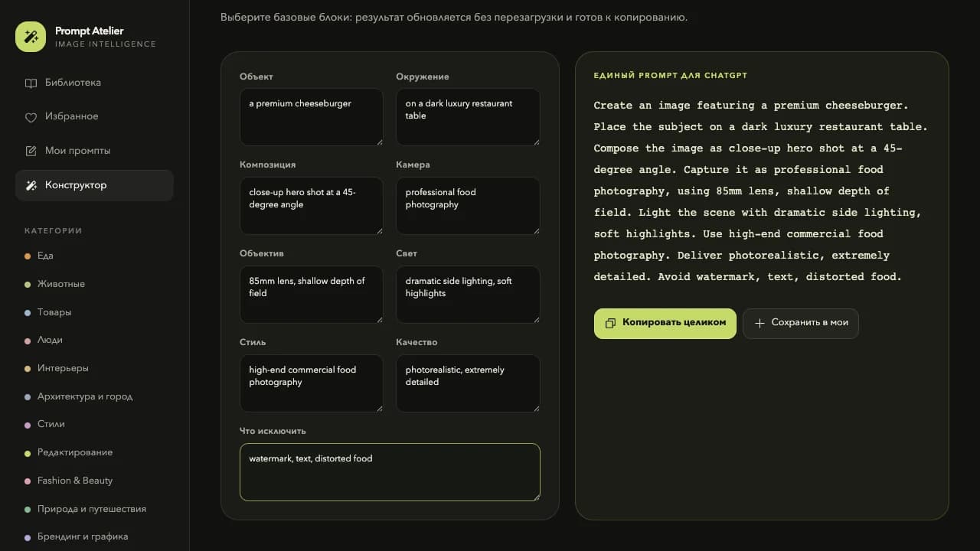This screenshot has width=980, height=551.
Task: Click the edit icon next to Мои промпты
Action: click(x=31, y=151)
